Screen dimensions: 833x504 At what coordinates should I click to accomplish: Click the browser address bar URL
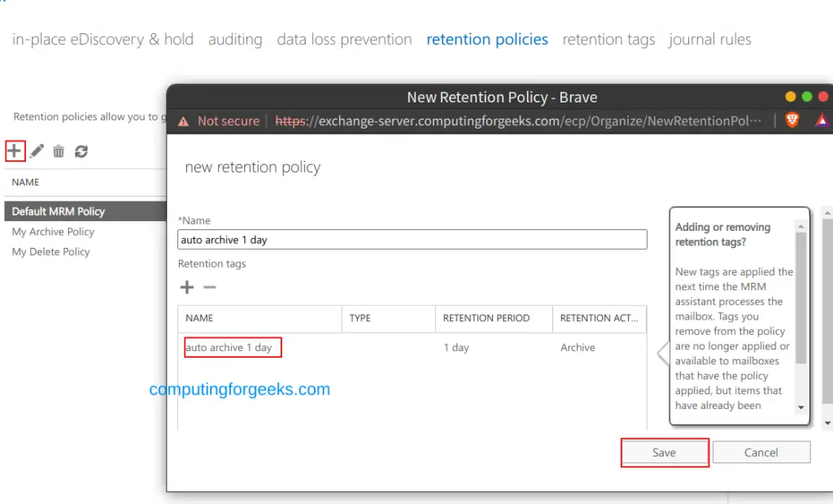[x=518, y=121]
